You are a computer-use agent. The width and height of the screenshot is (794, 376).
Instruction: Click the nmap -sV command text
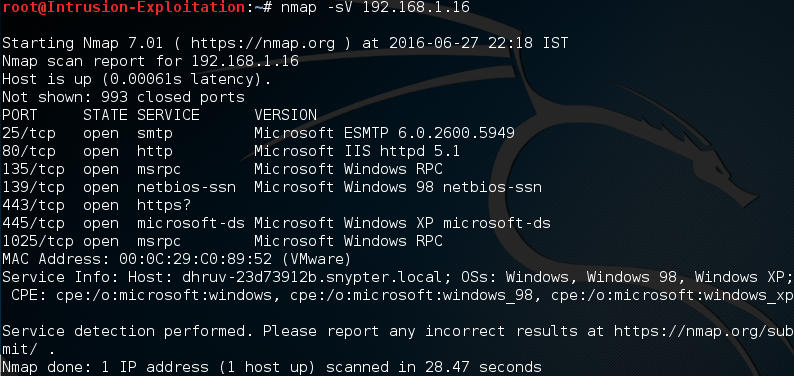(374, 7)
